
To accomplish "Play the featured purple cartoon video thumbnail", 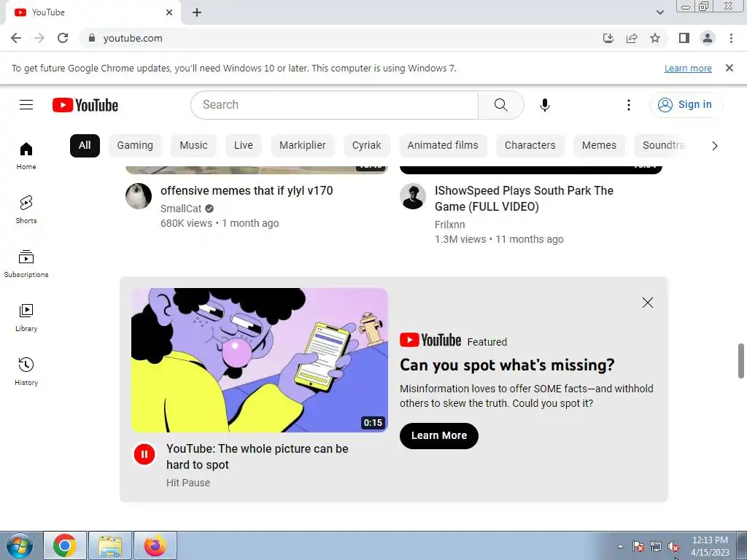I will [260, 360].
